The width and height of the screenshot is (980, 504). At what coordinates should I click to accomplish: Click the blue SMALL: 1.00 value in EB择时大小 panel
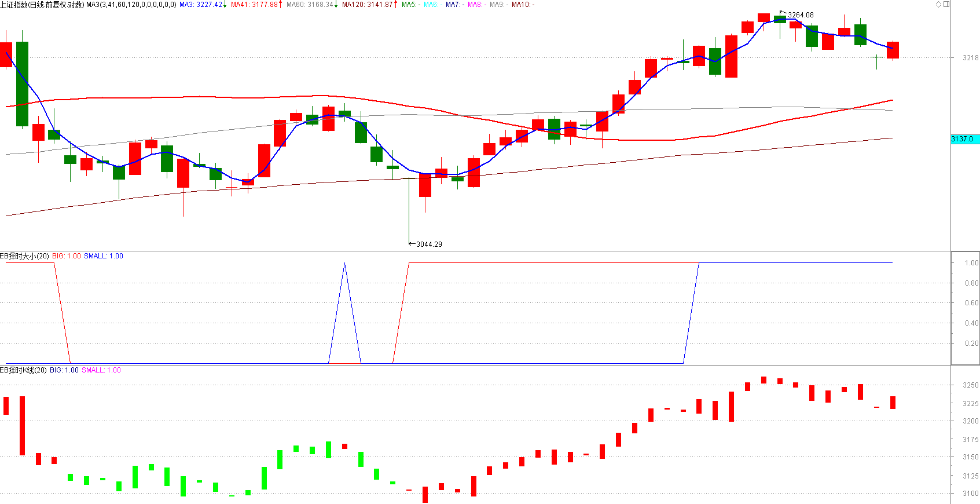pos(104,256)
